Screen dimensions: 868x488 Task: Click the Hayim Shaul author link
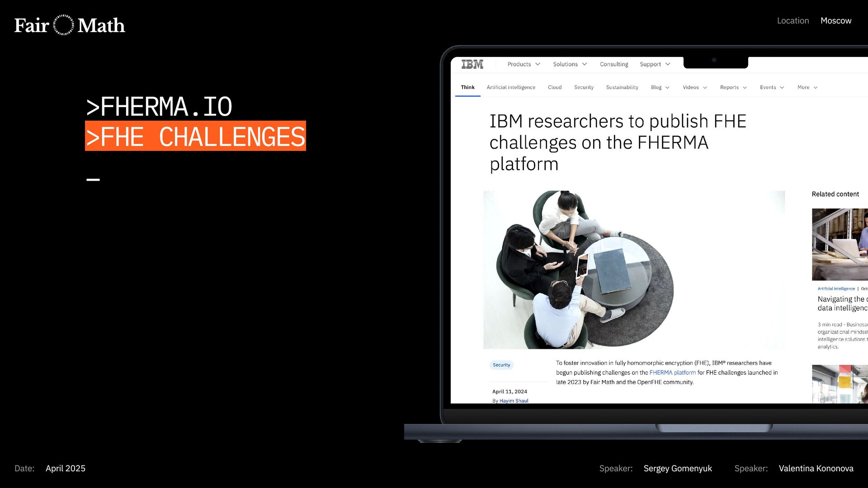pos(514,401)
